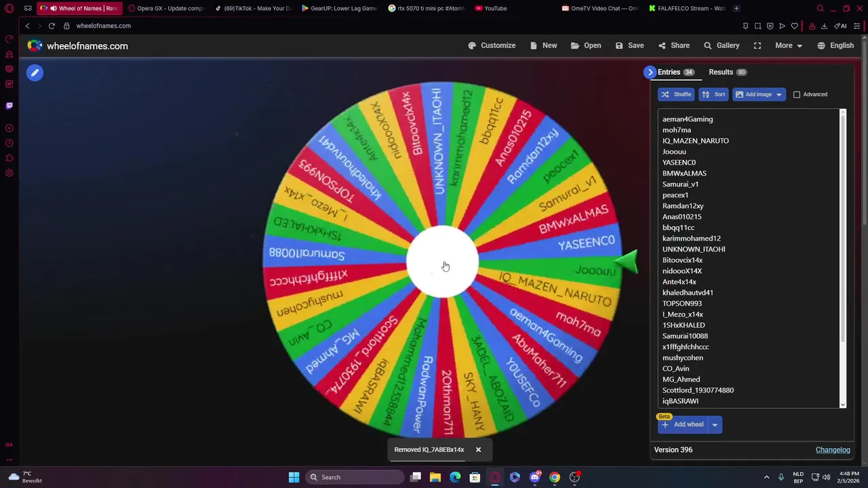This screenshot has height=488, width=868.
Task: Open a new browser tab
Action: 736,8
